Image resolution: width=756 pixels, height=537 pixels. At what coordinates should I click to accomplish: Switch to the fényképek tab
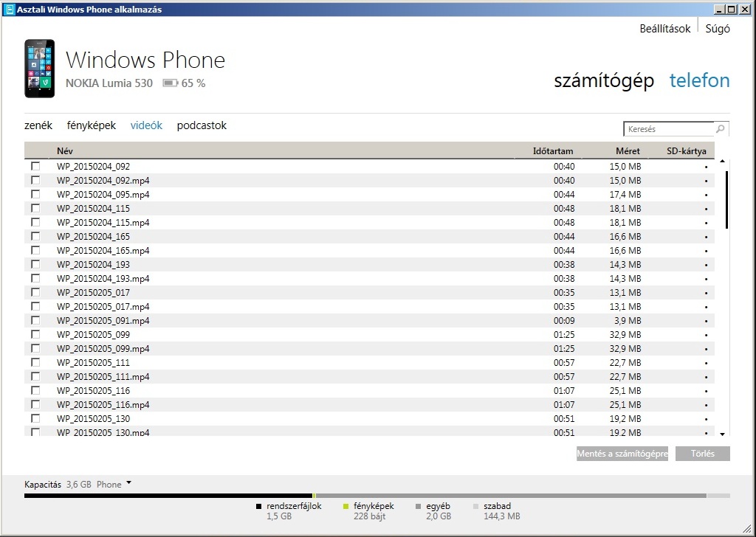pyautogui.click(x=91, y=125)
